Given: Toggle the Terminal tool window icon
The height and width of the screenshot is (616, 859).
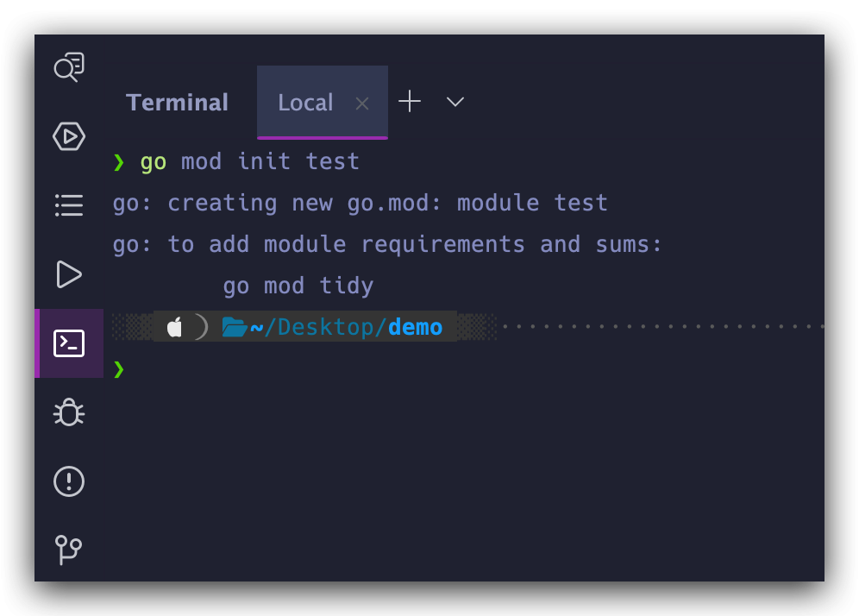Looking at the screenshot, I should click(x=69, y=343).
